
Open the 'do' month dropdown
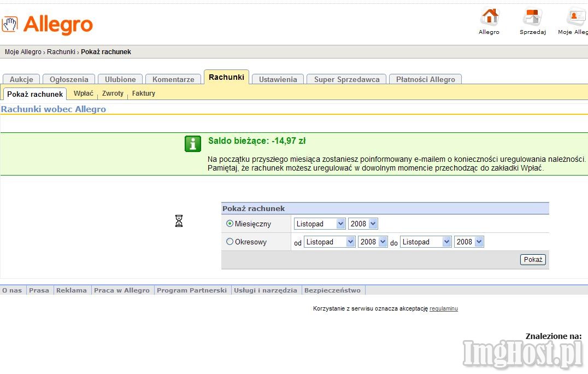[x=426, y=242]
